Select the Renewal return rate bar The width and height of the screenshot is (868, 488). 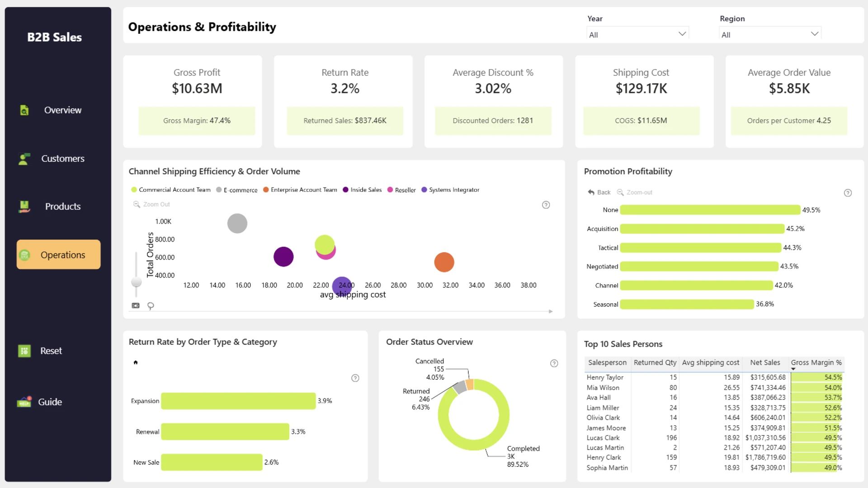pos(225,432)
